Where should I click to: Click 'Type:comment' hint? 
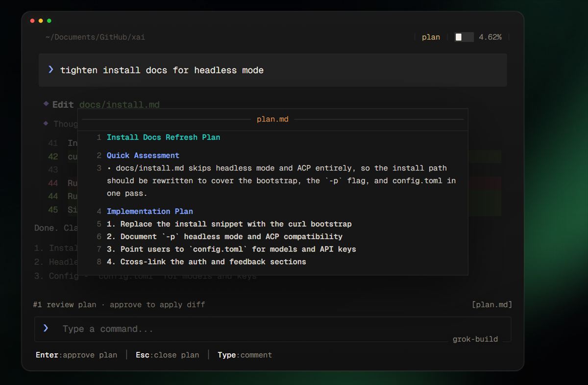coord(245,355)
